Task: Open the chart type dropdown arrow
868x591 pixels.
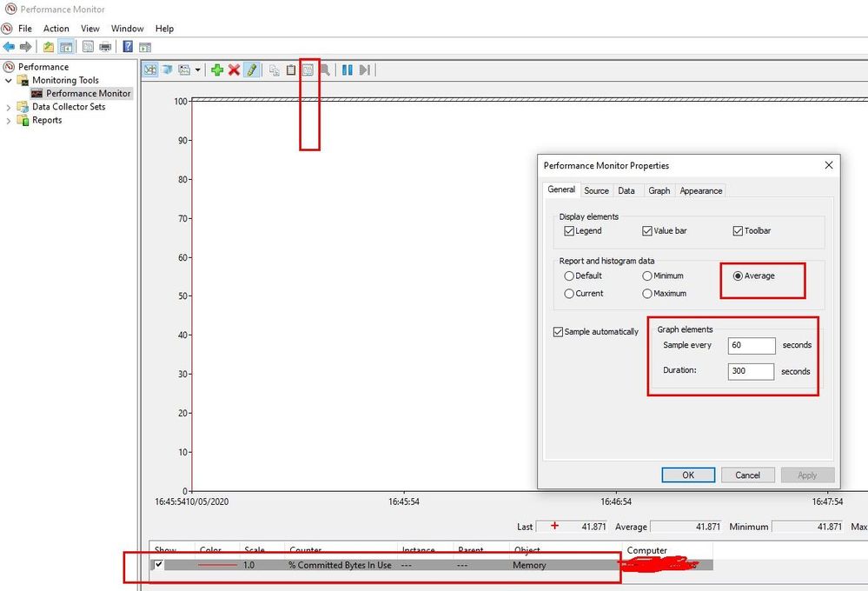Action: pyautogui.click(x=197, y=70)
